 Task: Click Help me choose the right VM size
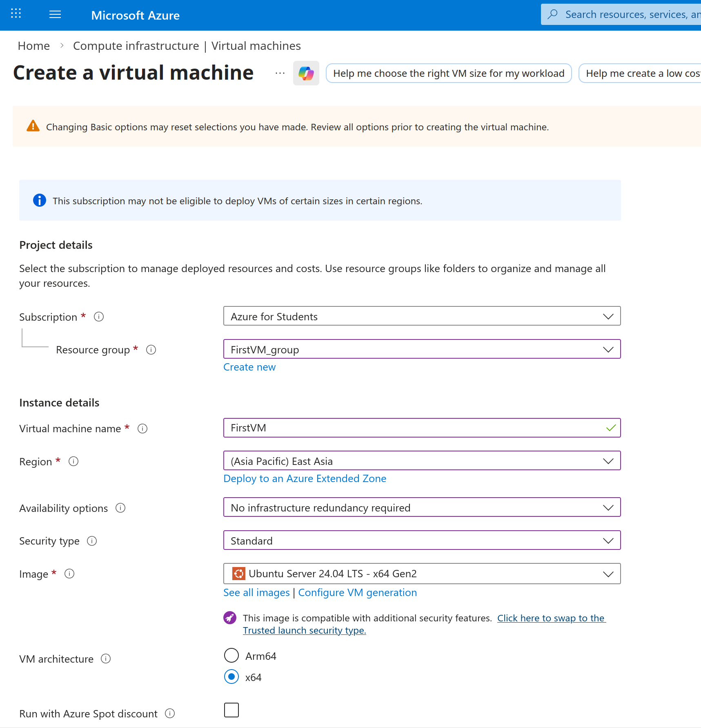[x=449, y=73]
